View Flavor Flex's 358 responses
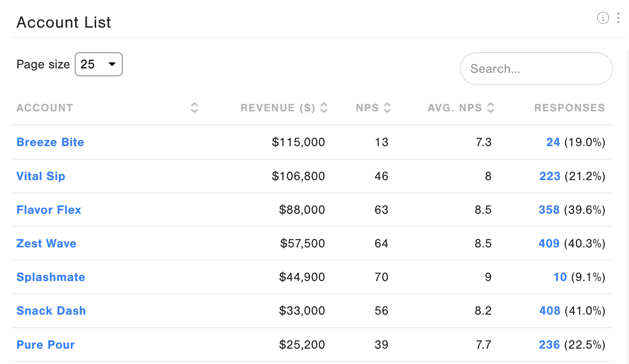The height and width of the screenshot is (364, 629). (x=549, y=210)
